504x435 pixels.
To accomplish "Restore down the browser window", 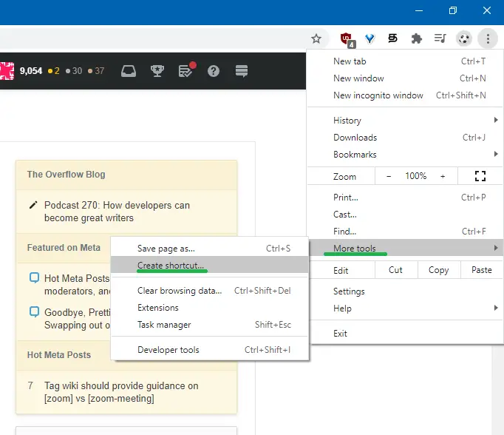I will pyautogui.click(x=452, y=10).
